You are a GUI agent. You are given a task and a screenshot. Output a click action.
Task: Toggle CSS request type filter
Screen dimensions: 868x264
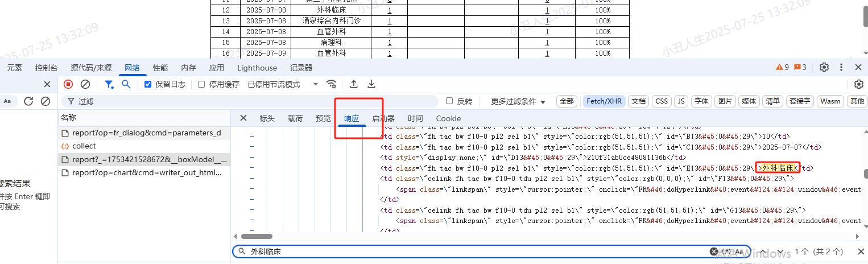click(662, 101)
